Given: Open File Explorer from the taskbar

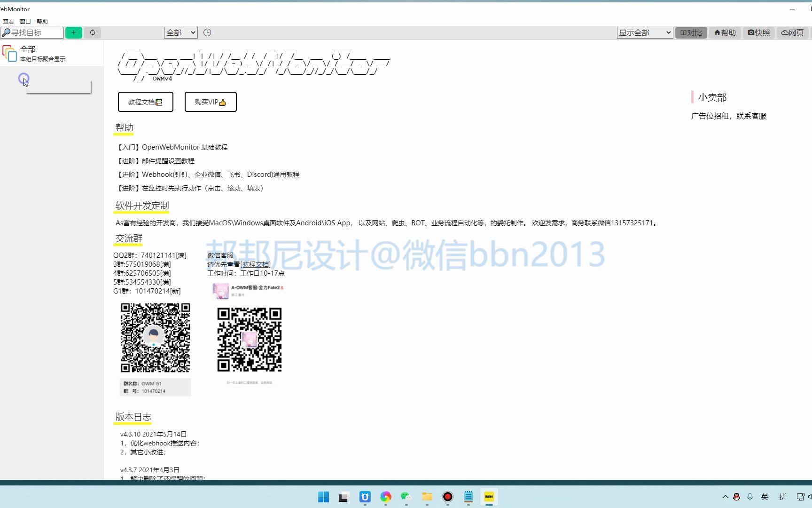Looking at the screenshot, I should click(427, 497).
